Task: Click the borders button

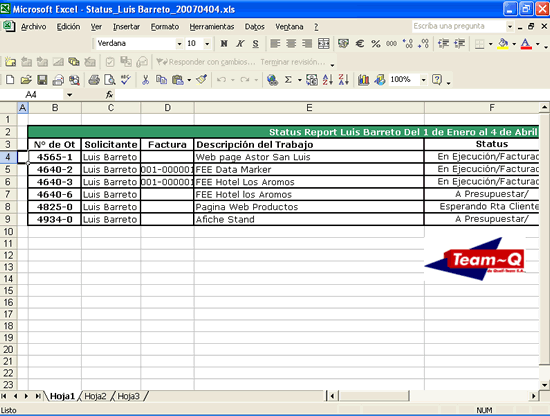Action: point(479,44)
